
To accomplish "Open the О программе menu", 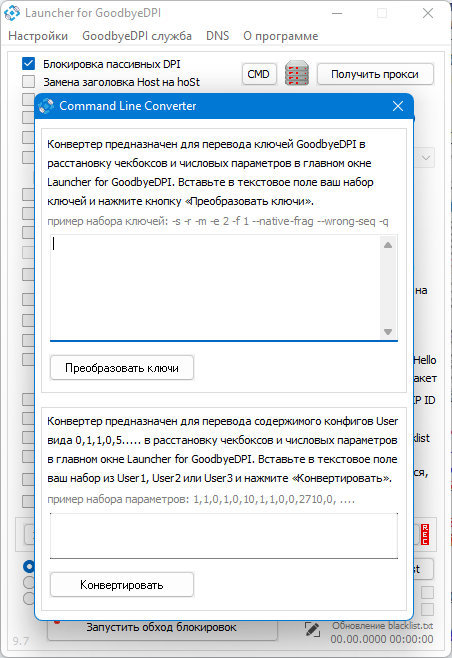I will pos(280,36).
